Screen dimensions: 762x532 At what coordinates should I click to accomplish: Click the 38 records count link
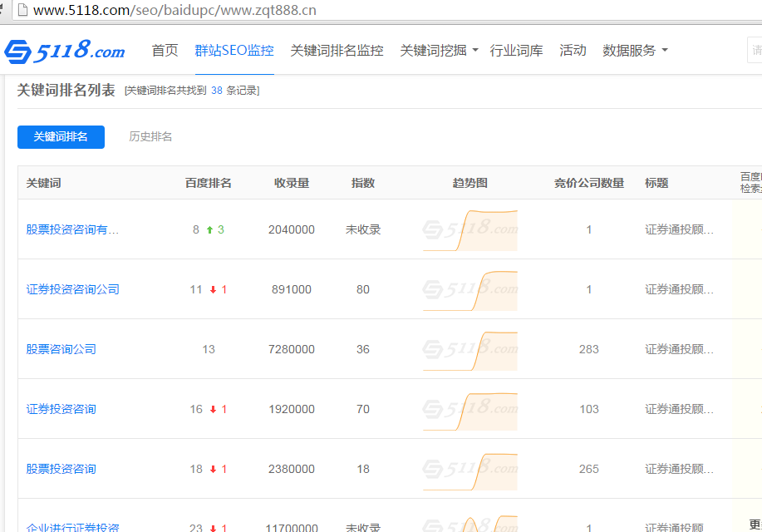point(216,91)
